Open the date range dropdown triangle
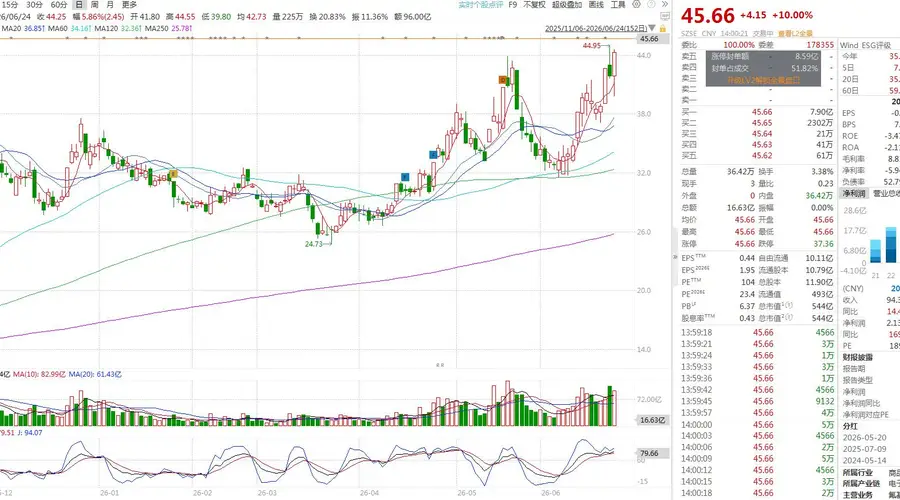The height and width of the screenshot is (500, 900). coord(652,28)
